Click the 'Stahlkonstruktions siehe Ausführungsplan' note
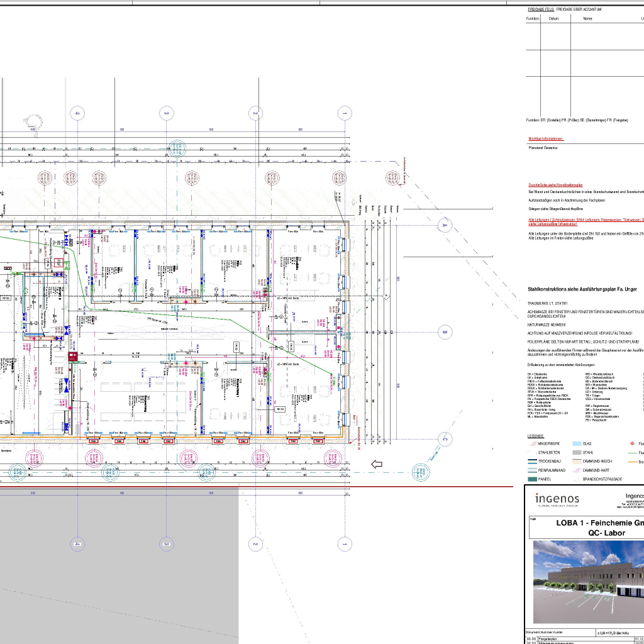 (582, 289)
